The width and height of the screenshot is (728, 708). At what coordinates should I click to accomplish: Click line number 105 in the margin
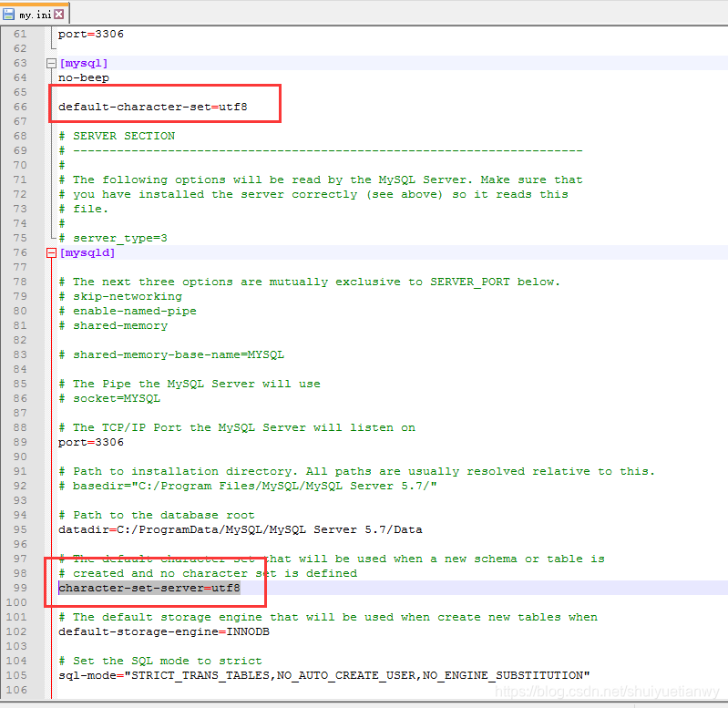coord(16,675)
